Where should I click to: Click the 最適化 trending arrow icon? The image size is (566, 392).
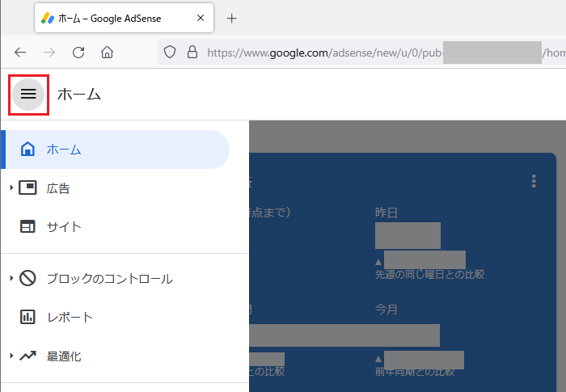coord(27,356)
